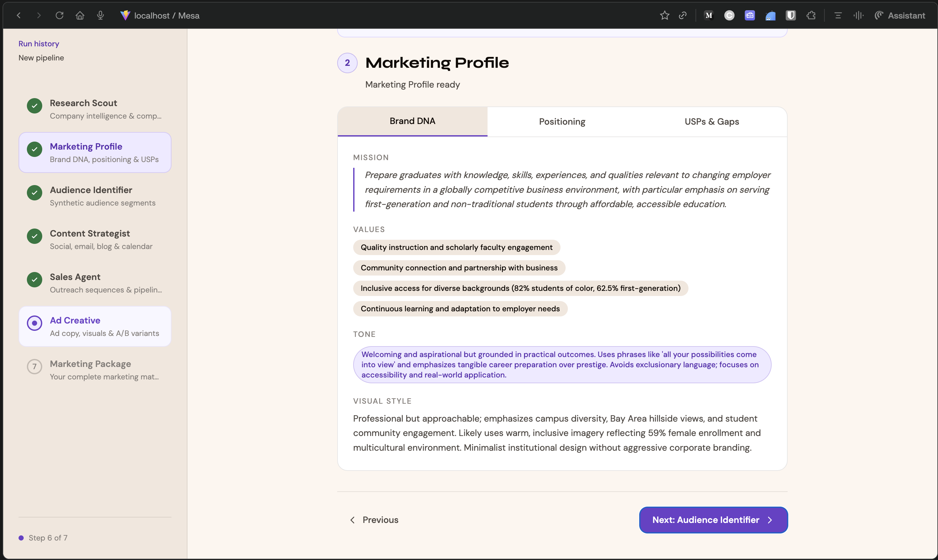Click the Tone description pill
The width and height of the screenshot is (938, 560).
(x=562, y=364)
